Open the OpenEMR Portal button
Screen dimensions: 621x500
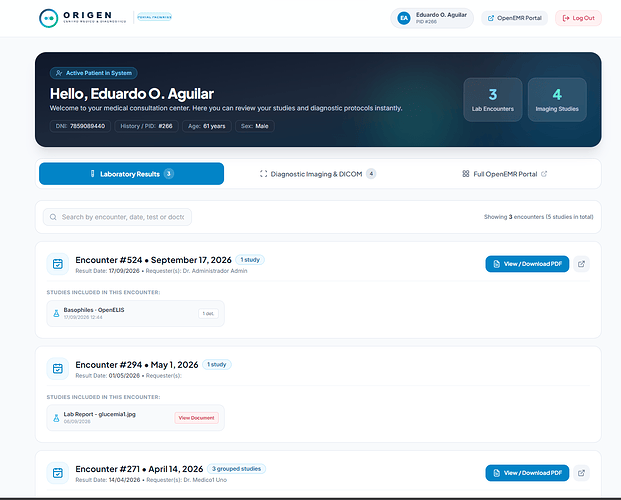click(x=514, y=18)
